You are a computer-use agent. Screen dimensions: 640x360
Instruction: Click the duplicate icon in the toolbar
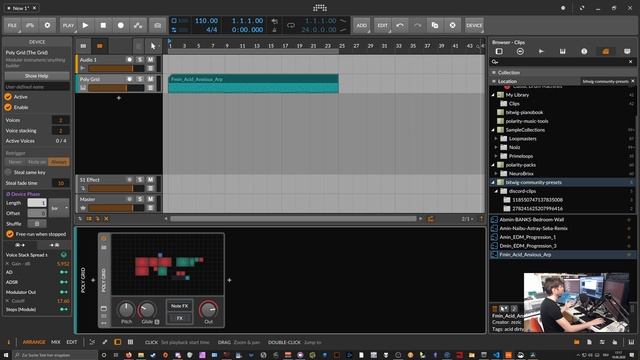(x=435, y=25)
